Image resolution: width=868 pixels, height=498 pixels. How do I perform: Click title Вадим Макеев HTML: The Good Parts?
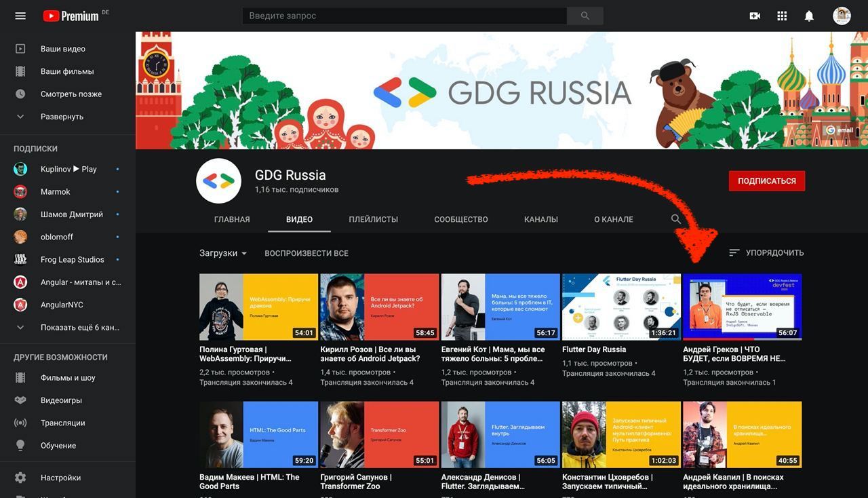[x=250, y=482]
